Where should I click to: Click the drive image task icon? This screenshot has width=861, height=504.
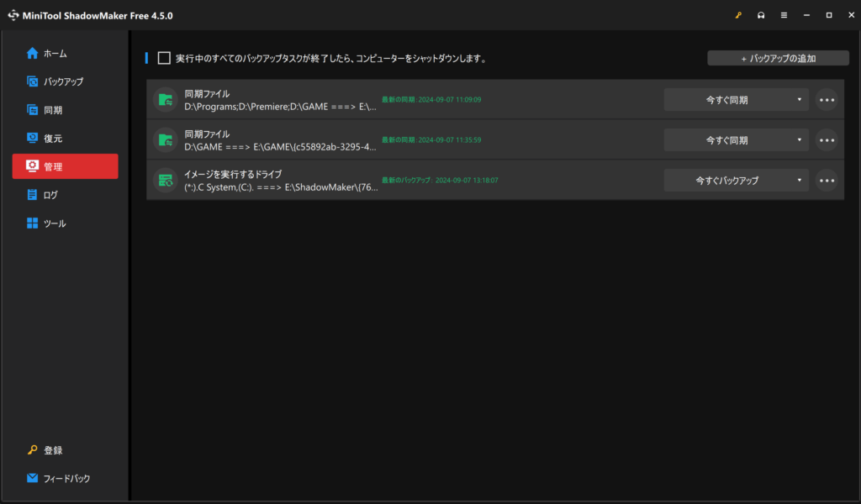click(166, 181)
